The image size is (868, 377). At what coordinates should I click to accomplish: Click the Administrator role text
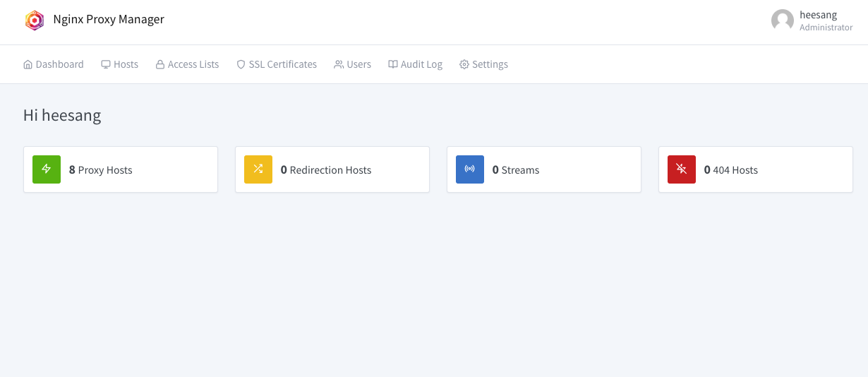826,28
